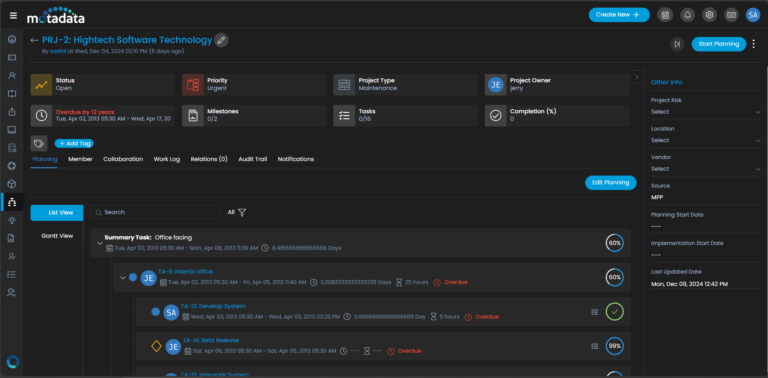Open the document report icon in sidebar
Screen dimensions: 768x378
[12, 238]
